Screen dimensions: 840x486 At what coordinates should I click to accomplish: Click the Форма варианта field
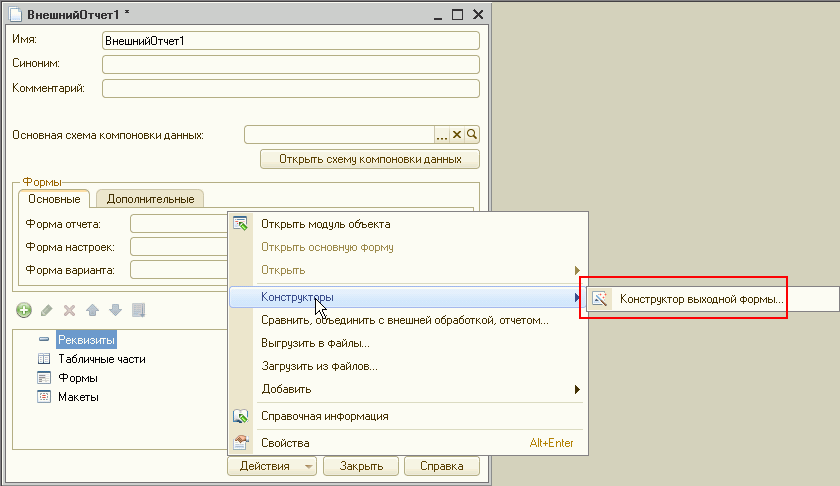[x=179, y=270]
